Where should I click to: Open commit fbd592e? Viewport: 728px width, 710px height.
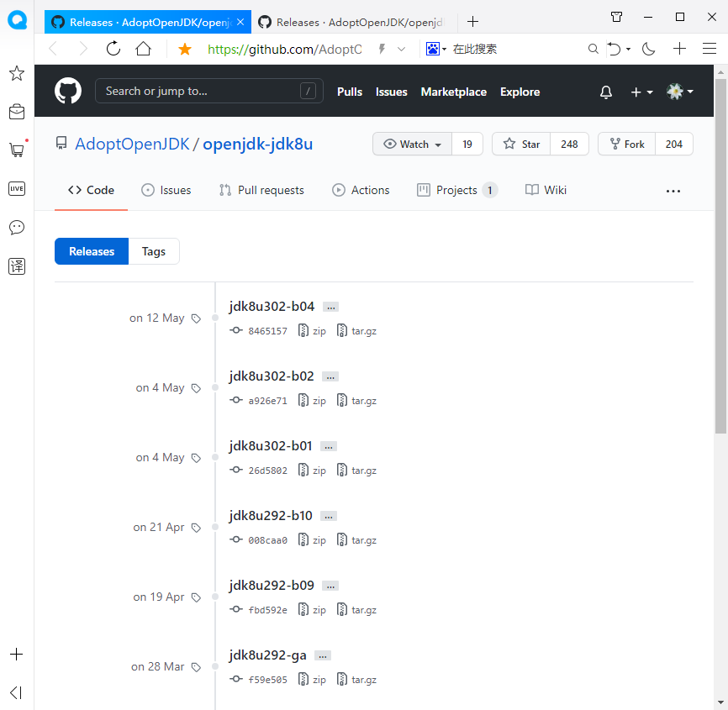click(x=267, y=610)
